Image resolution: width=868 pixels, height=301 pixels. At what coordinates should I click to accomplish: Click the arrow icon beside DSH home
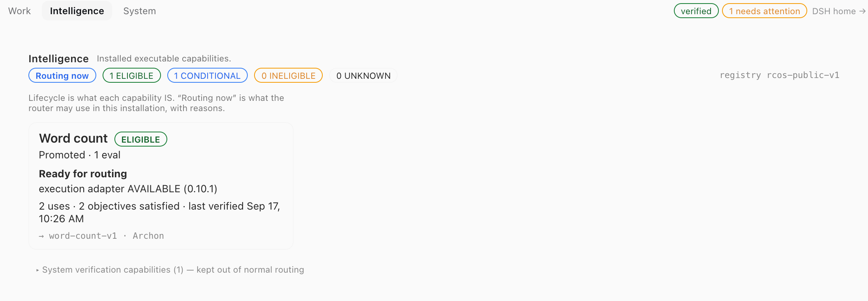click(x=862, y=11)
